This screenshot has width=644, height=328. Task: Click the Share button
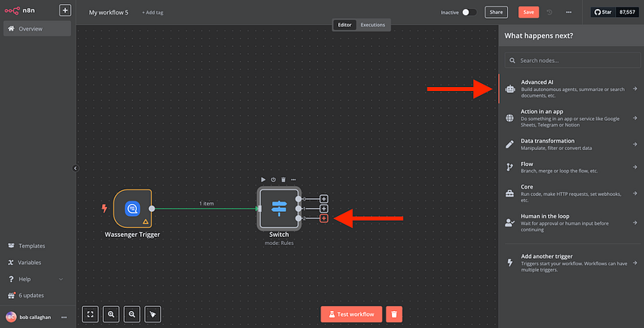[496, 12]
